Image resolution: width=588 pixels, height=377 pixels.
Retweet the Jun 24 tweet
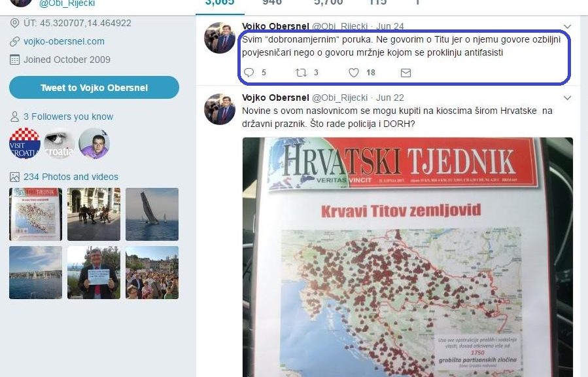click(301, 73)
